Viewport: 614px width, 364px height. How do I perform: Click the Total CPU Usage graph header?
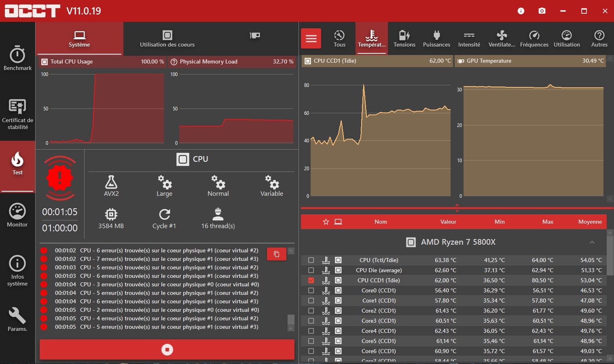(x=103, y=61)
